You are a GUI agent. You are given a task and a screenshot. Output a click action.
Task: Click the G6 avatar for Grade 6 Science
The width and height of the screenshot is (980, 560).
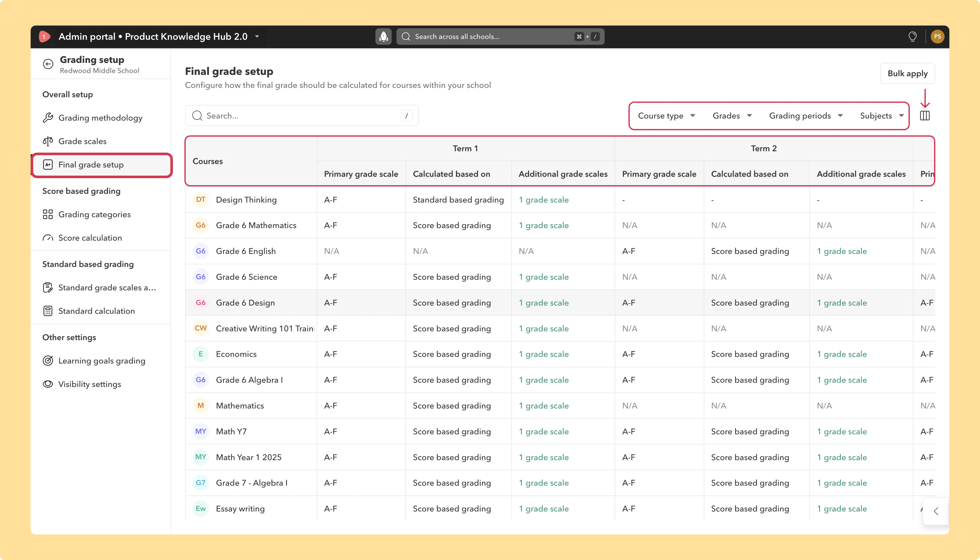click(201, 277)
